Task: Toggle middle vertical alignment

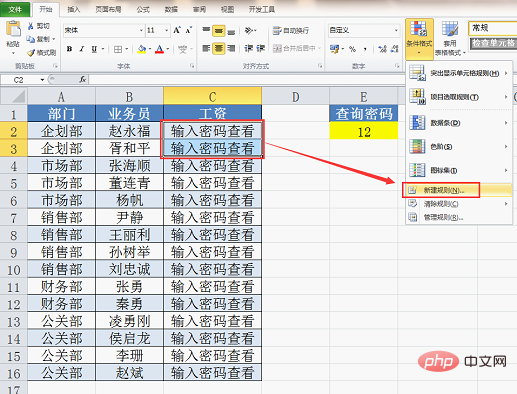Action: (x=219, y=31)
